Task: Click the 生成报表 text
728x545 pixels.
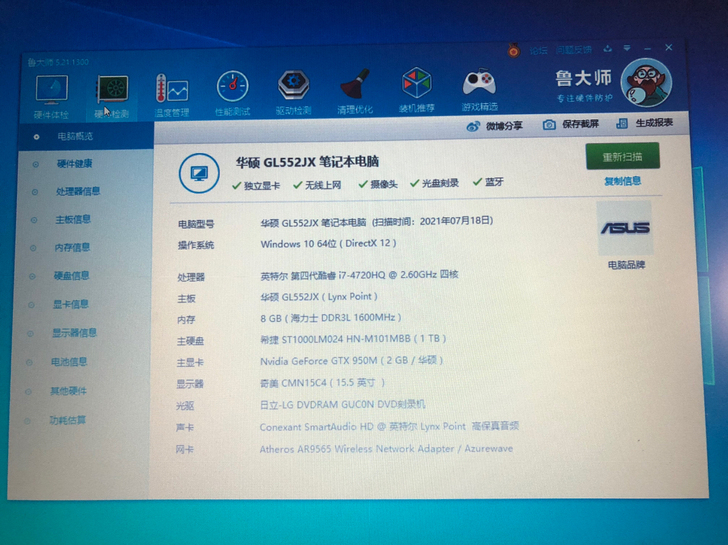Action: click(x=654, y=123)
